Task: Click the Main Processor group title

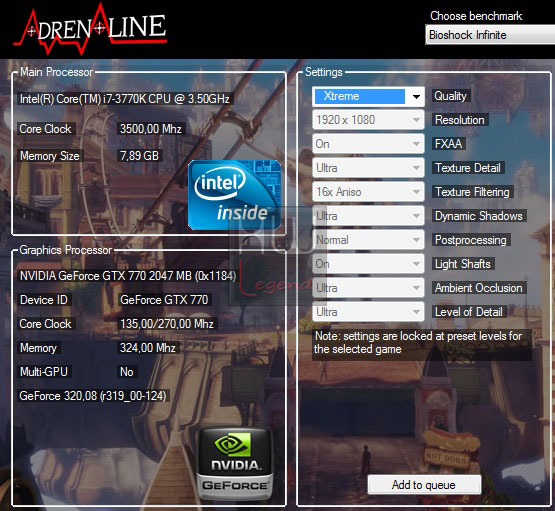Action: coord(56,72)
